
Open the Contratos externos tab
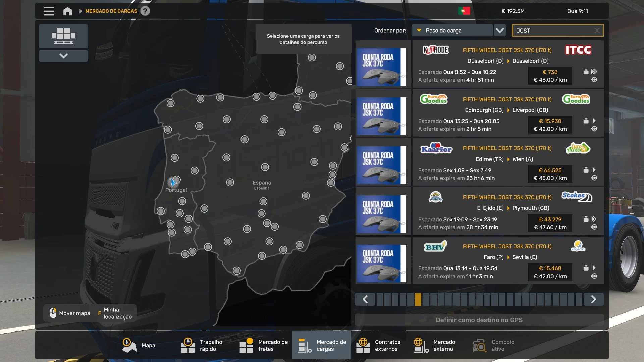pos(378,345)
